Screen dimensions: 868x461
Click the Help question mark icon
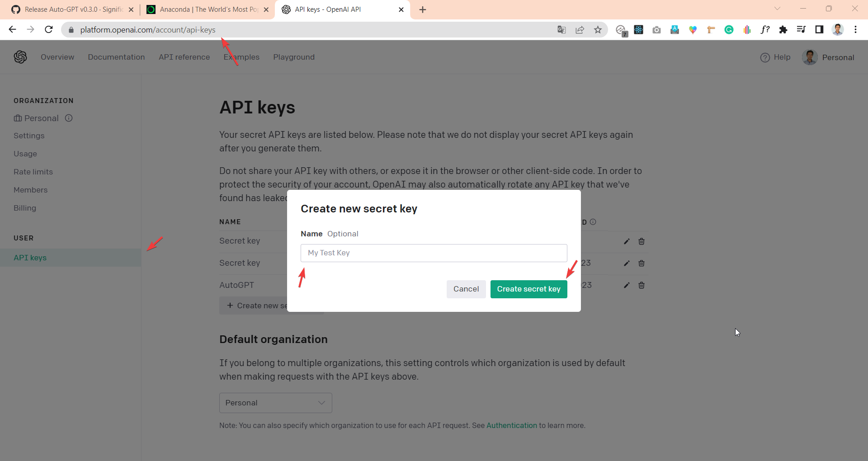(x=765, y=57)
